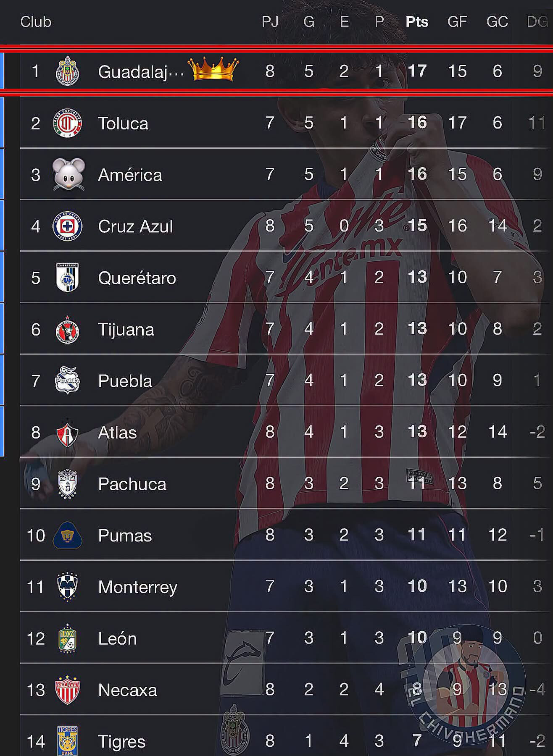Select the GF column header
The width and height of the screenshot is (553, 756).
[457, 22]
